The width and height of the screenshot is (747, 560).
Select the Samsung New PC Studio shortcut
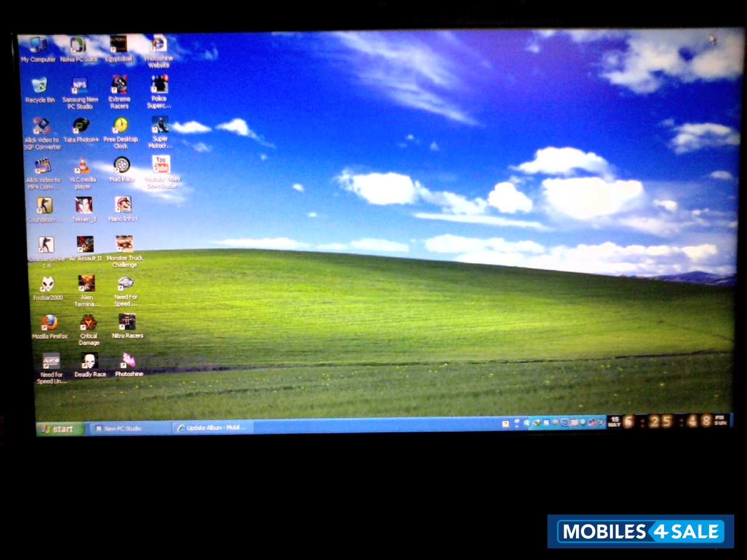click(80, 87)
